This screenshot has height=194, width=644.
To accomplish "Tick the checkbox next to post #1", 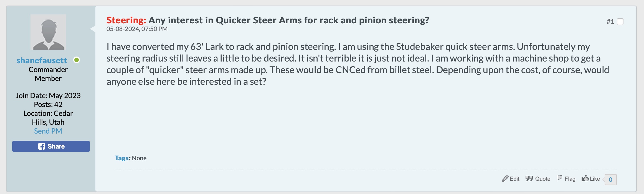I will coord(620,22).
